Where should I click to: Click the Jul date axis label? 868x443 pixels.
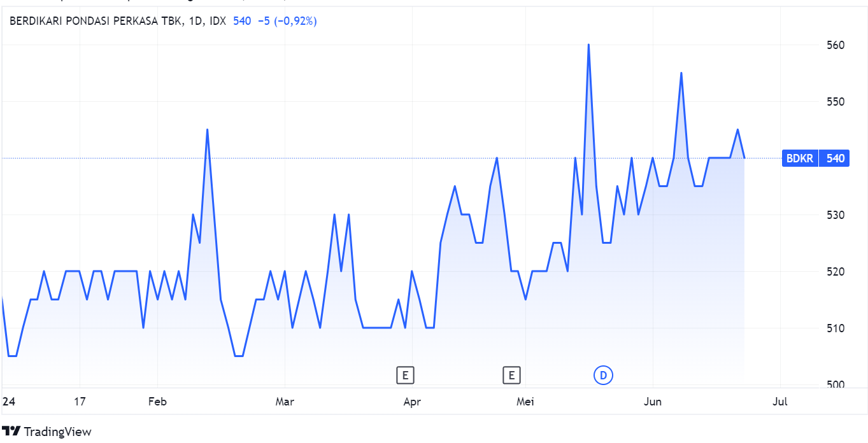point(779,402)
